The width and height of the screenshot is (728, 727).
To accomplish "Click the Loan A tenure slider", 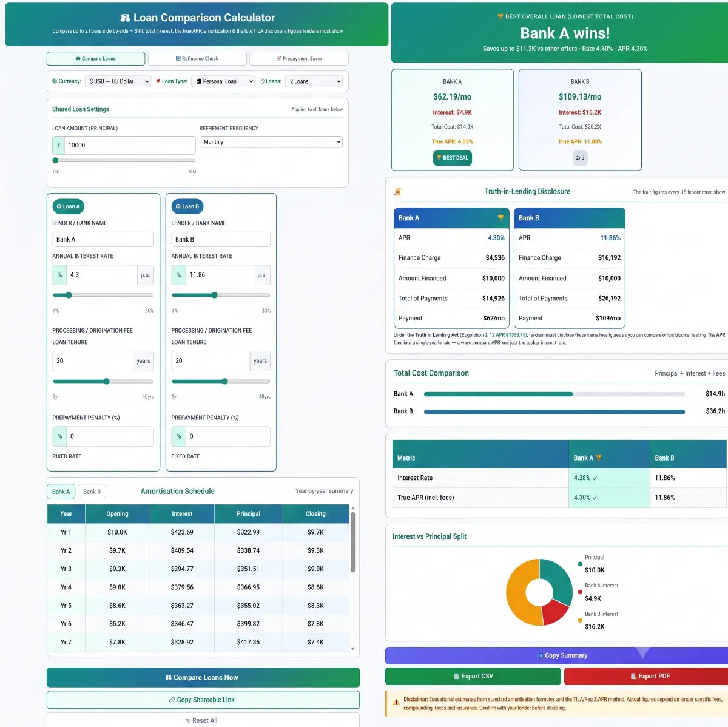I will 103,382.
